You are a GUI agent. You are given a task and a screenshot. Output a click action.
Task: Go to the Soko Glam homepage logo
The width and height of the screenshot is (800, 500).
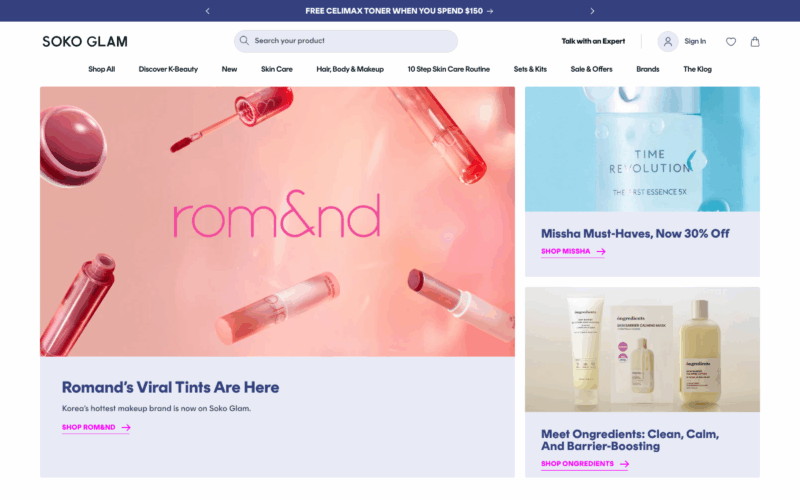pyautogui.click(x=85, y=41)
